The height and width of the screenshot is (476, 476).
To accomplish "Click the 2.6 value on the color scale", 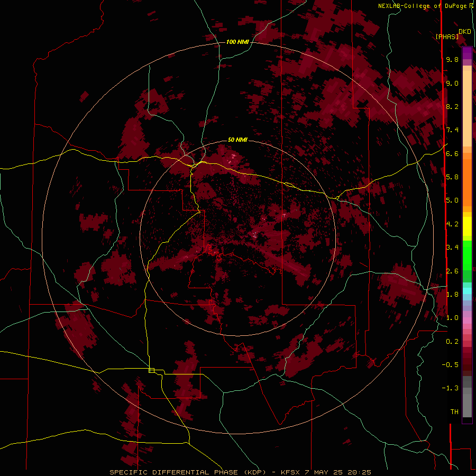I will 452,271.
